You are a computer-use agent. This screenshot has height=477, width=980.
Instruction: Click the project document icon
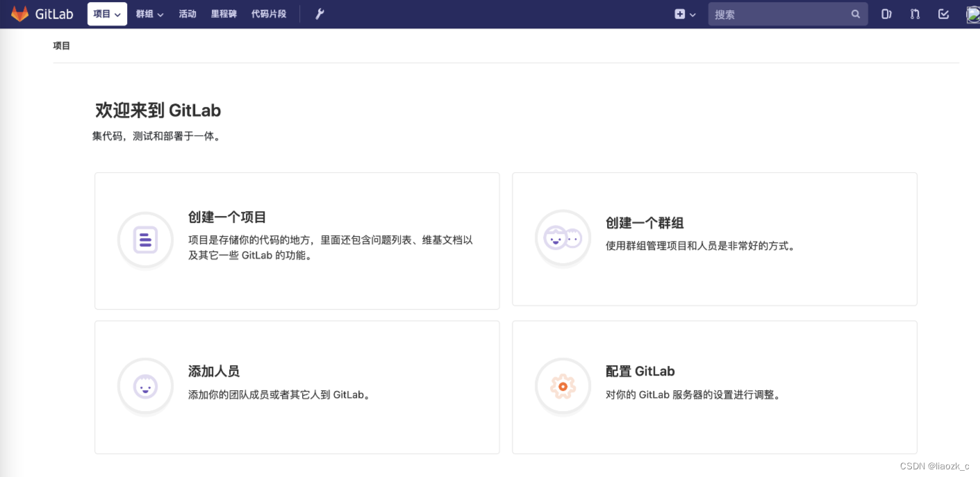145,240
